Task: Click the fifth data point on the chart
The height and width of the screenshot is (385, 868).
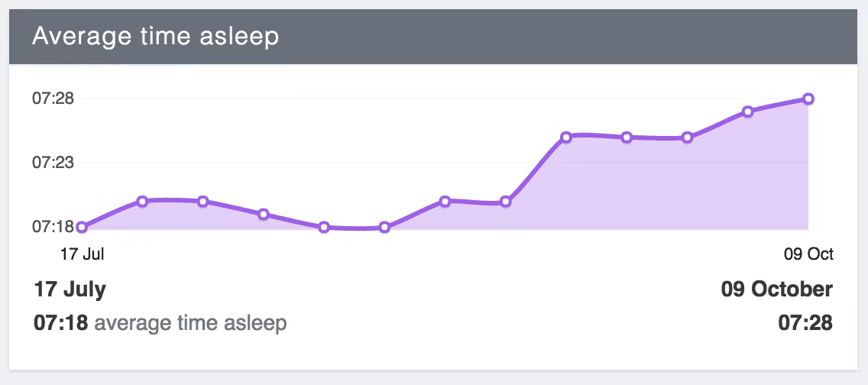Action: pos(324,227)
